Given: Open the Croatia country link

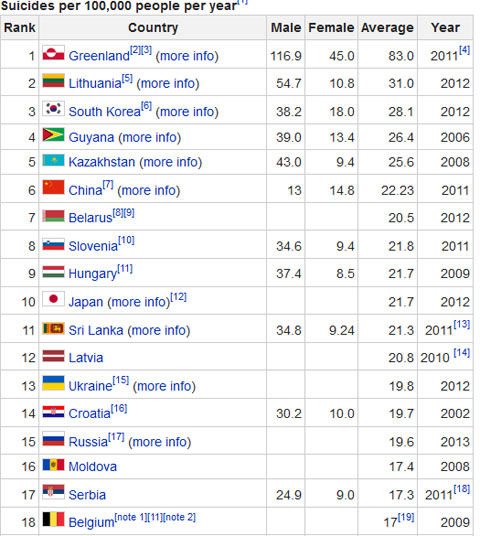Looking at the screenshot, I should point(90,414).
